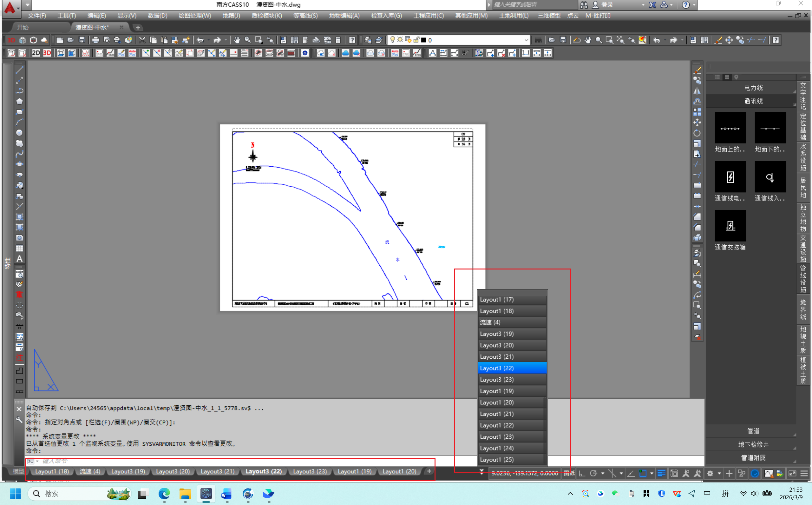812x505 pixels.
Task: Select the 通信交接箱 symbol
Action: point(730,226)
